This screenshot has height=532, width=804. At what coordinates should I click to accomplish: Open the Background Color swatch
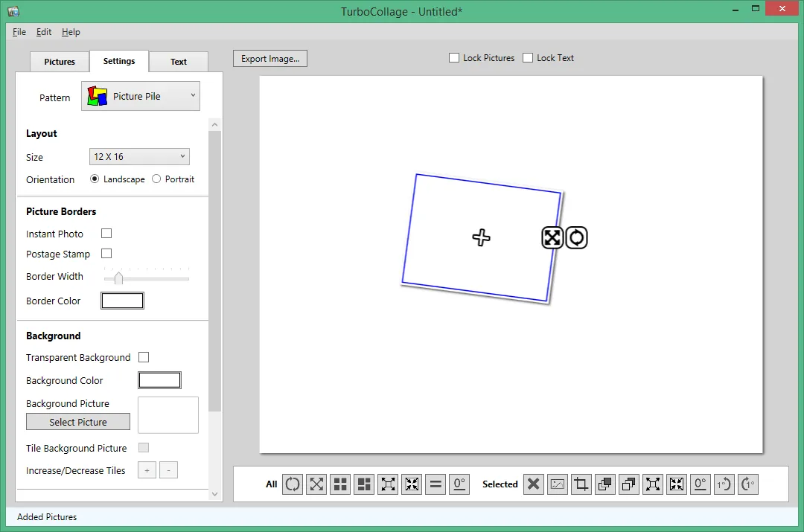[159, 380]
